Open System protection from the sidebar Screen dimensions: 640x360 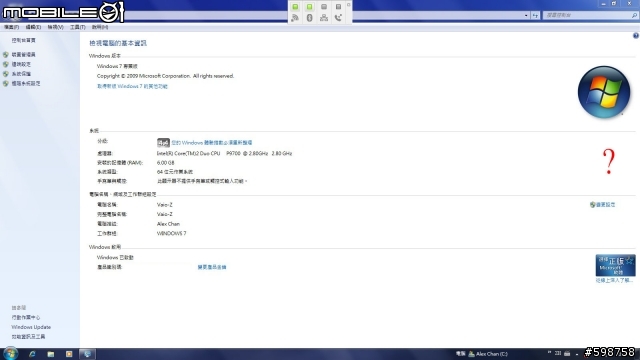pyautogui.click(x=21, y=74)
